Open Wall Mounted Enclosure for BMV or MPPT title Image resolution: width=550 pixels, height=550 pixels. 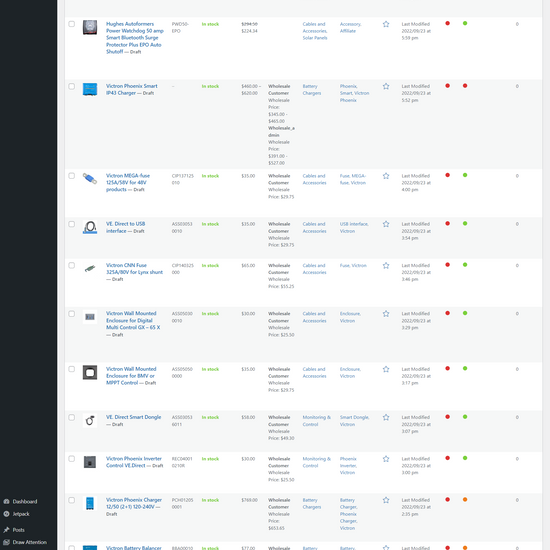[x=131, y=376]
